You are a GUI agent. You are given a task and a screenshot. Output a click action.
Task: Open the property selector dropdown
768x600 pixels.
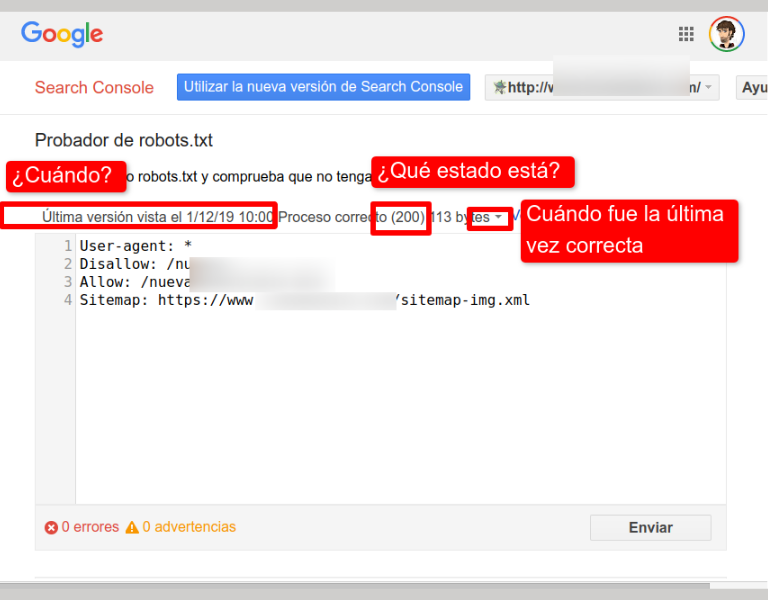(602, 88)
